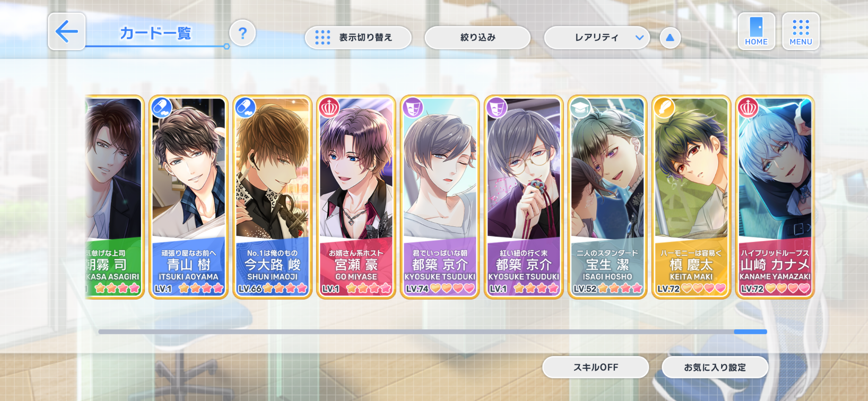Image resolution: width=868 pixels, height=401 pixels.
Task: Select the Shun Imaoji LV.66 card
Action: point(272,197)
